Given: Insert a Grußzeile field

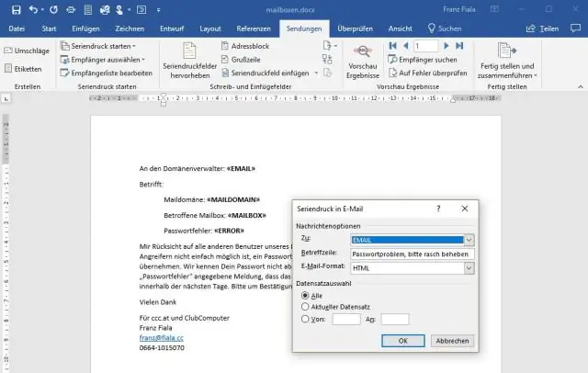Looking at the screenshot, I should click(241, 60).
